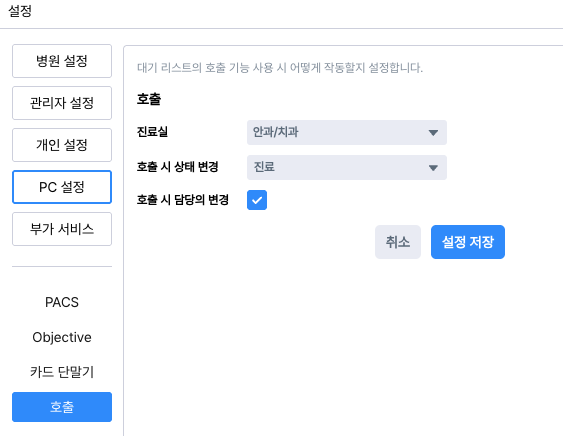Screen dimensions: 563x436
Task: Open the 개인 설정 section
Action: coord(62,145)
